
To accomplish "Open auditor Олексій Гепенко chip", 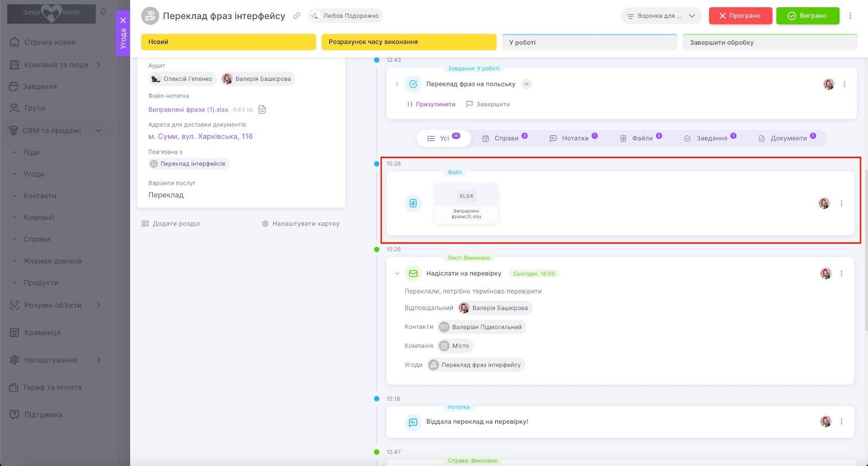I will tap(182, 79).
